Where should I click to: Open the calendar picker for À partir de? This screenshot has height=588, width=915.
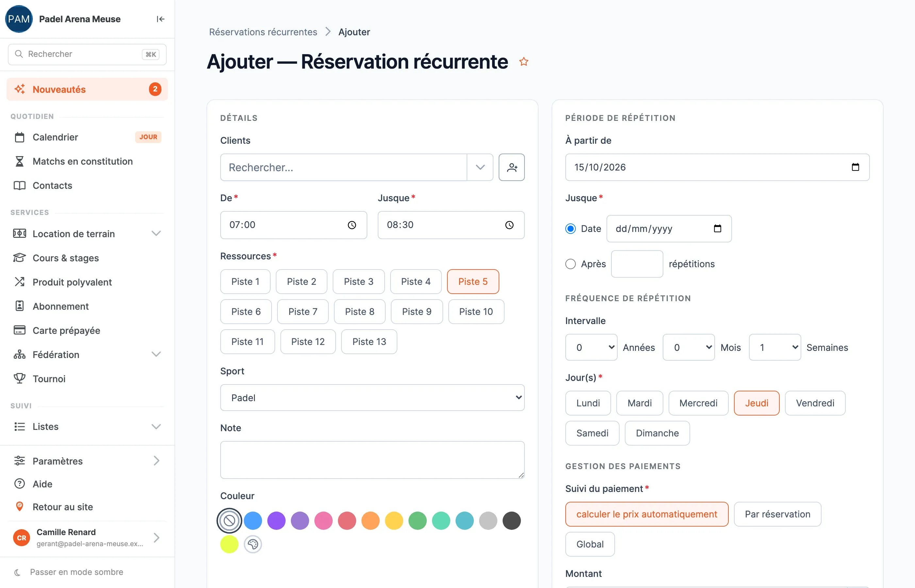[x=855, y=167]
